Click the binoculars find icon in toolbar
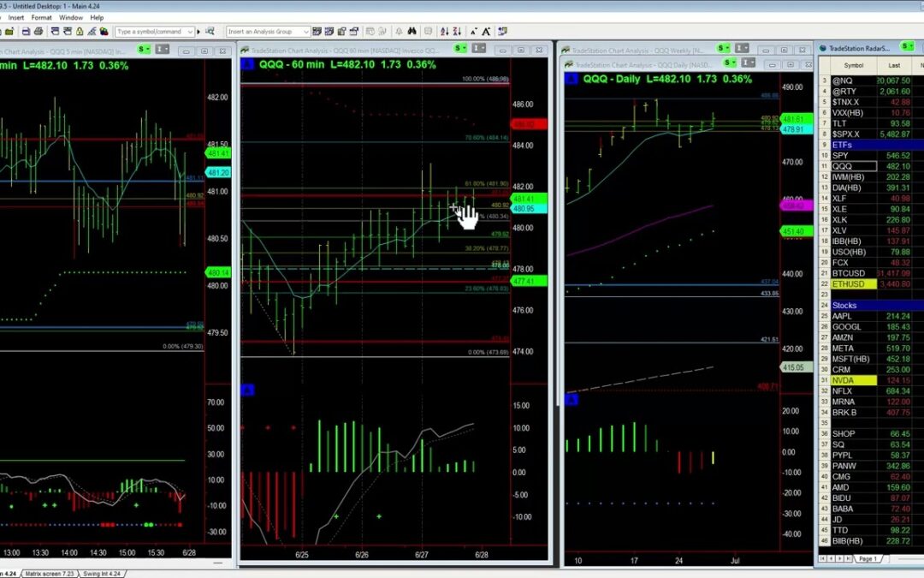924x578 pixels. (x=412, y=32)
